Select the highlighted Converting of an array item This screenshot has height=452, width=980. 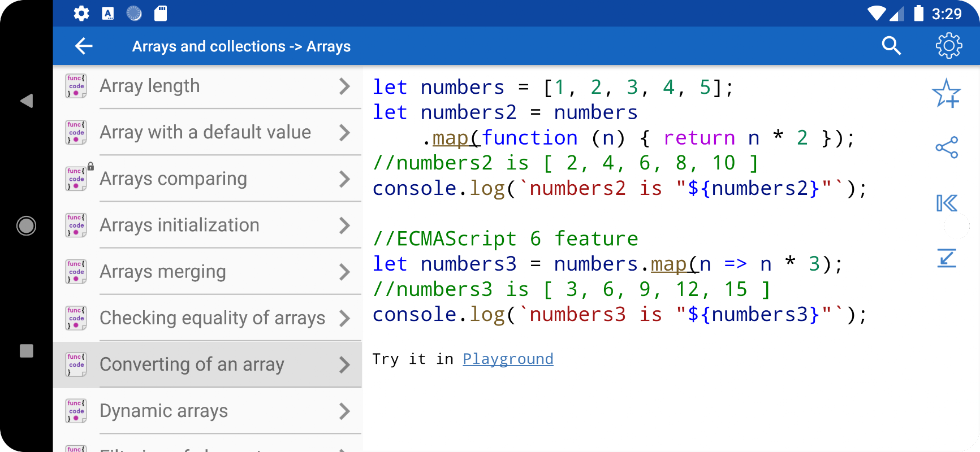208,364
